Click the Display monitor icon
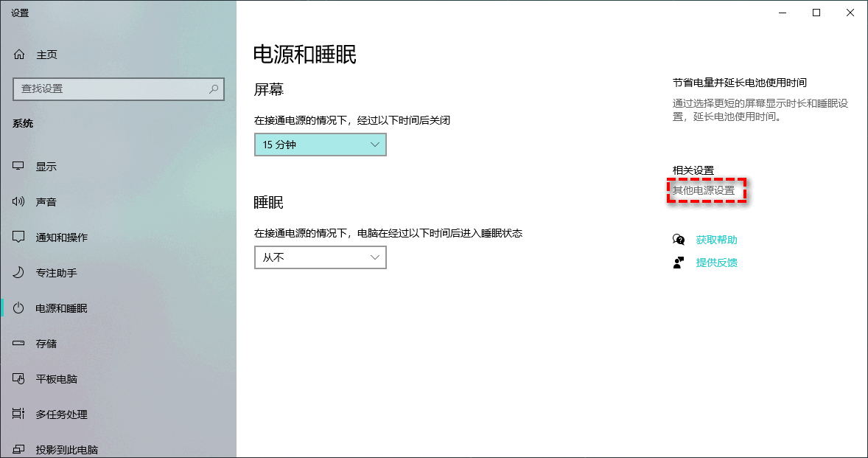 (x=19, y=167)
